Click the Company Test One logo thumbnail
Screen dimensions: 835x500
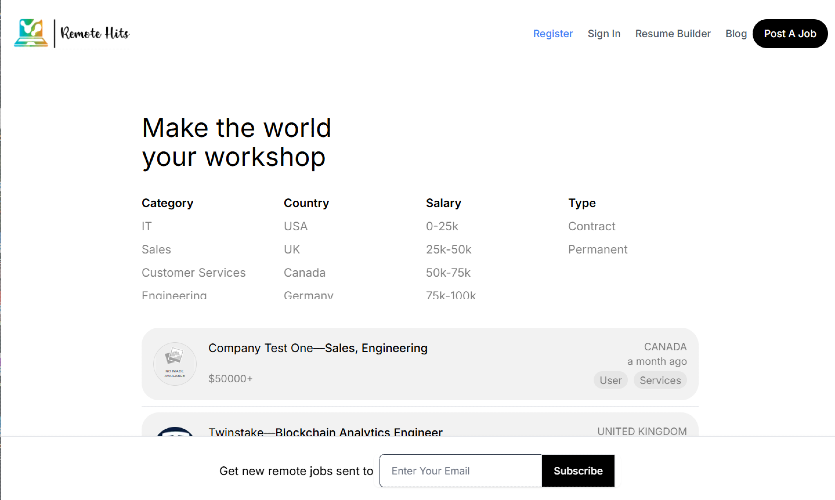tap(175, 364)
